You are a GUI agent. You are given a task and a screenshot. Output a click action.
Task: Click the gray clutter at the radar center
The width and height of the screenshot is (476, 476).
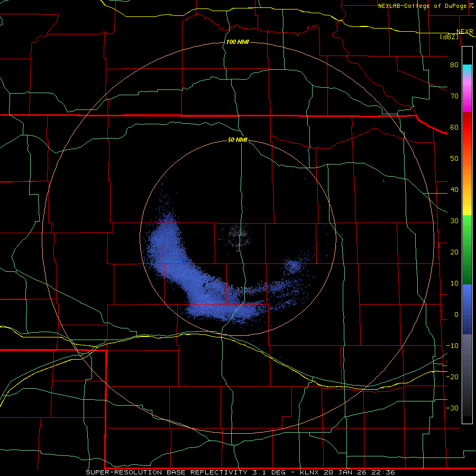coord(237,236)
